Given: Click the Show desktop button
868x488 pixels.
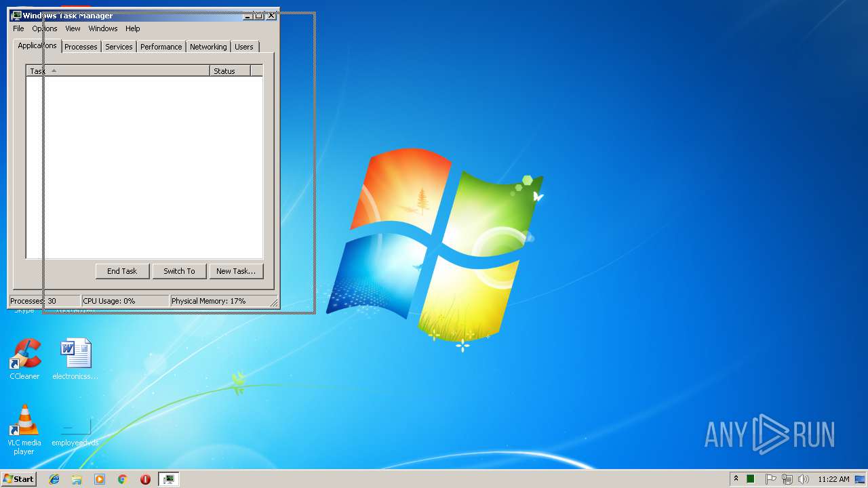Looking at the screenshot, I should (x=861, y=479).
